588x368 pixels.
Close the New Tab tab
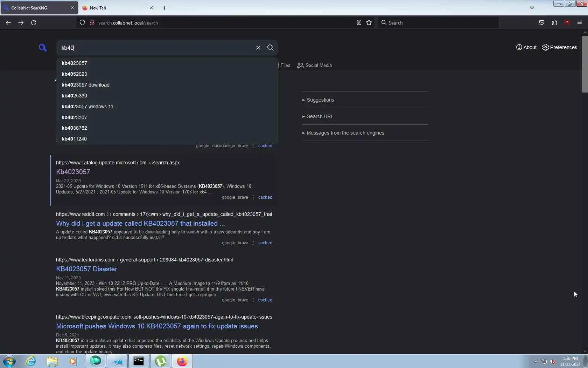(x=151, y=8)
